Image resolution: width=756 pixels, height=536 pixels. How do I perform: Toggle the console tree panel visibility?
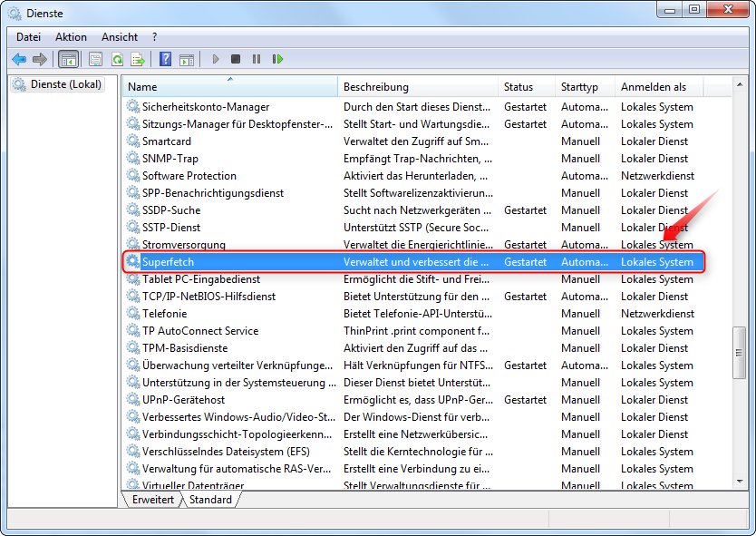click(66, 59)
